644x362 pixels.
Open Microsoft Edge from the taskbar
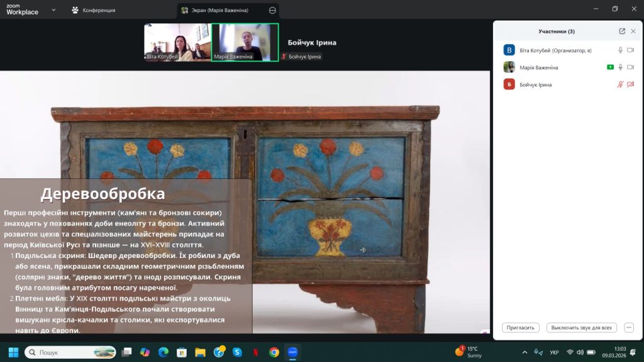point(164,352)
